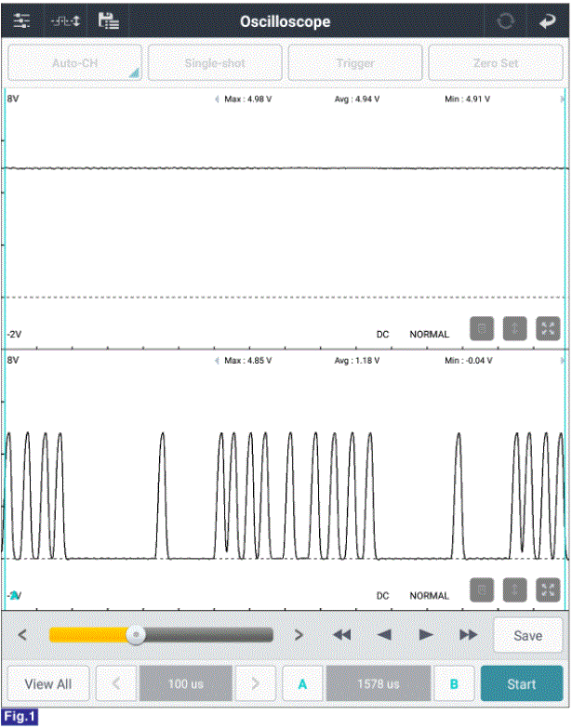Expand lower channel to fullscreen
The height and width of the screenshot is (728, 572).
tap(549, 590)
